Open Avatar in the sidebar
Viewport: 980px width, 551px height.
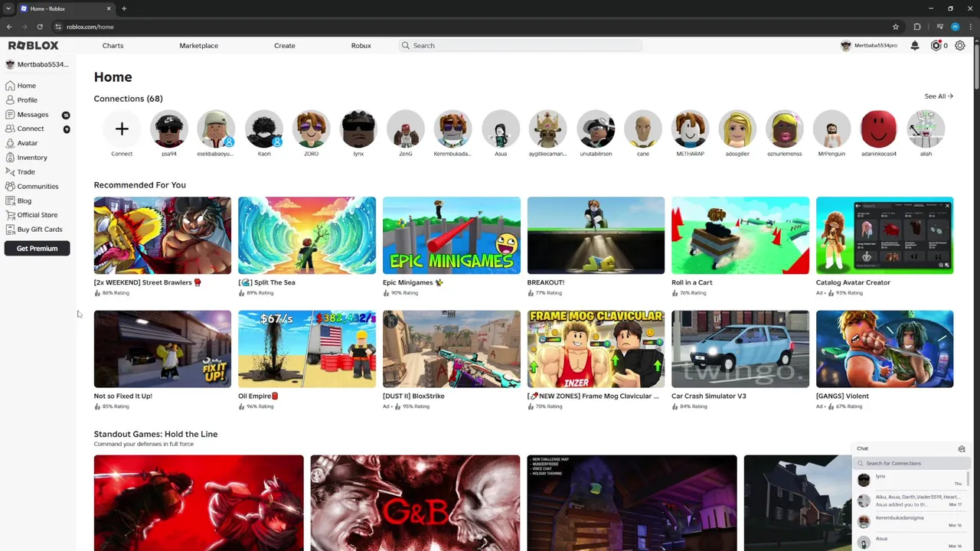27,143
